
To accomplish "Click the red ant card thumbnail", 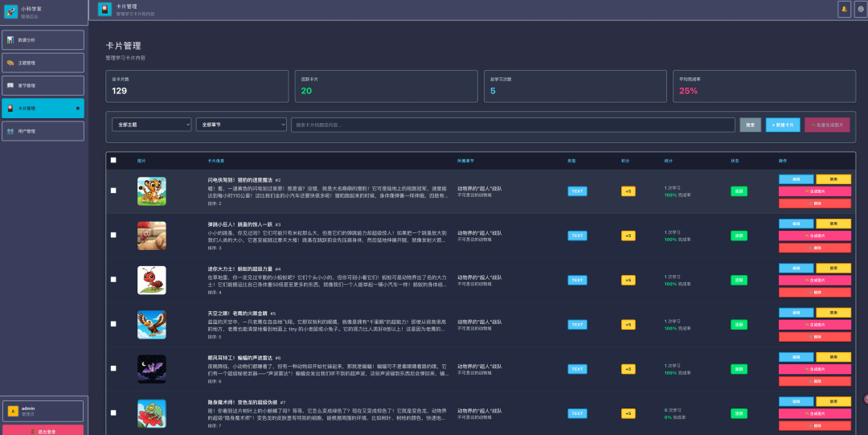I will coord(151,280).
